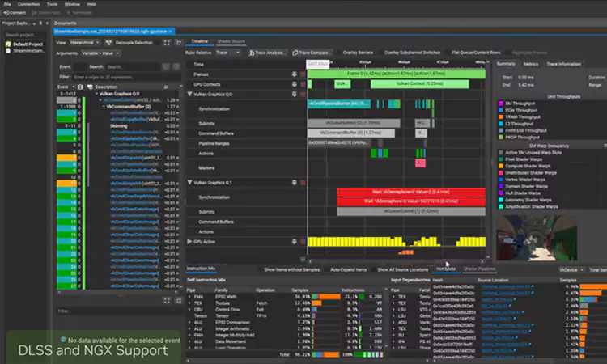Pin the Vulkan Graphics Q:0 row
Image resolution: width=607 pixels, height=364 pixels.
point(295,95)
